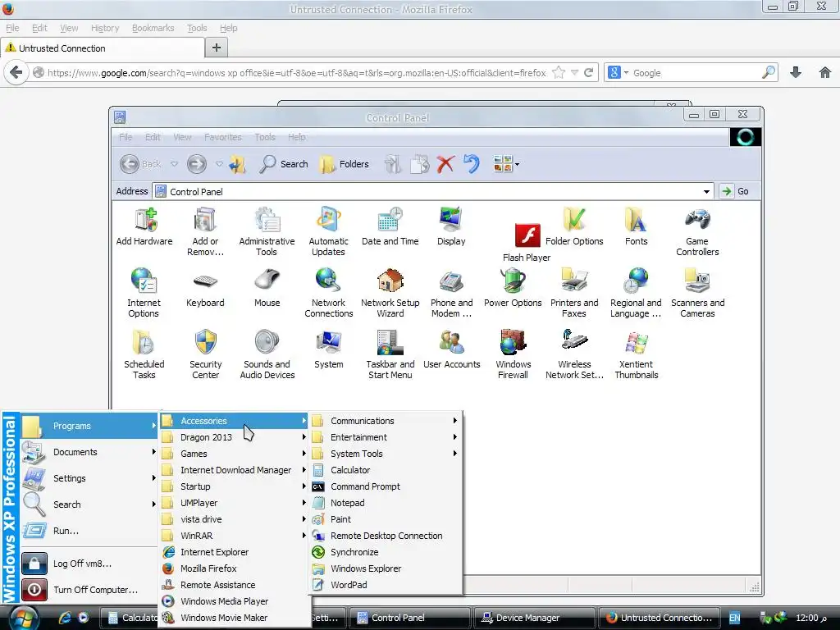The image size is (840, 630).
Task: Open Taskbar and Start Menu icon
Action: (390, 354)
